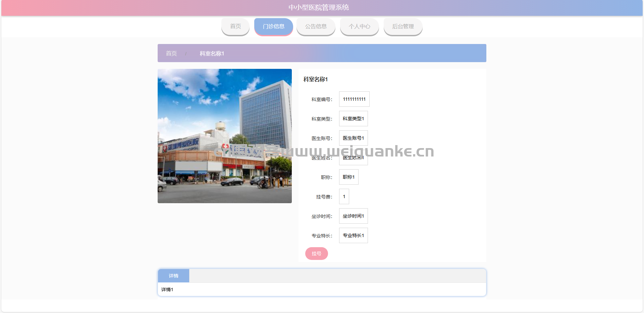Open the 公告信息 navigation tab

point(316,27)
